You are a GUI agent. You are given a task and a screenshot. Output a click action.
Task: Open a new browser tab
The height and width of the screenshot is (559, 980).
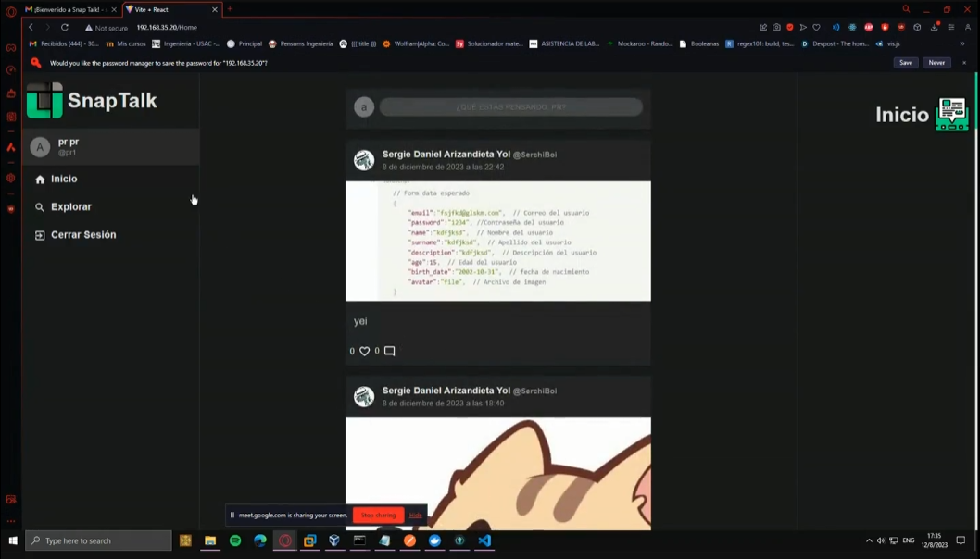230,9
